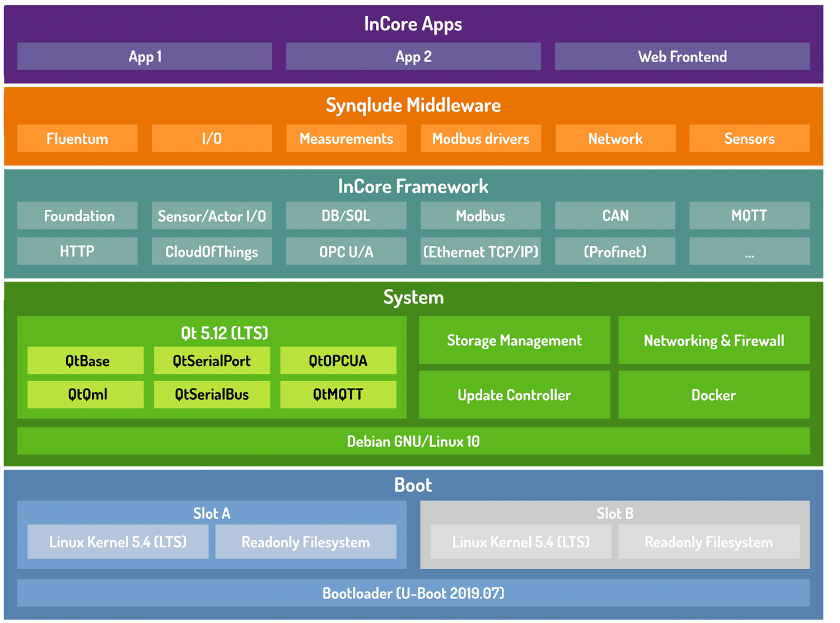Image resolution: width=840 pixels, height=623 pixels.
Task: Click the ellipsis framework box
Action: (x=749, y=251)
